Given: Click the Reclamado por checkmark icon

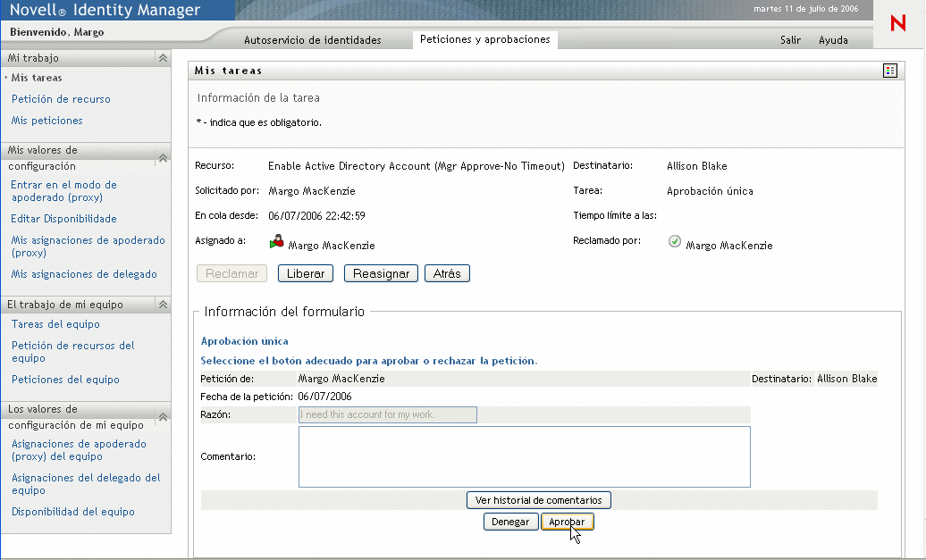Looking at the screenshot, I should click(x=675, y=241).
